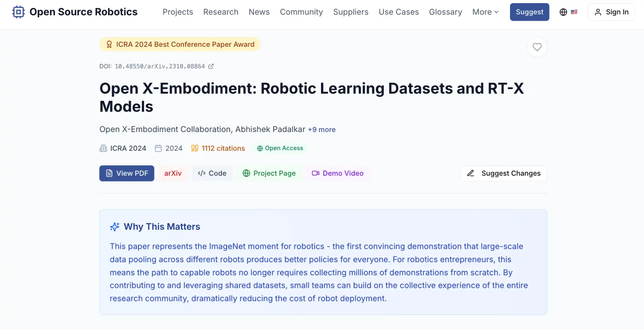Open the paper with View PDF
The image size is (644, 329).
(x=127, y=173)
